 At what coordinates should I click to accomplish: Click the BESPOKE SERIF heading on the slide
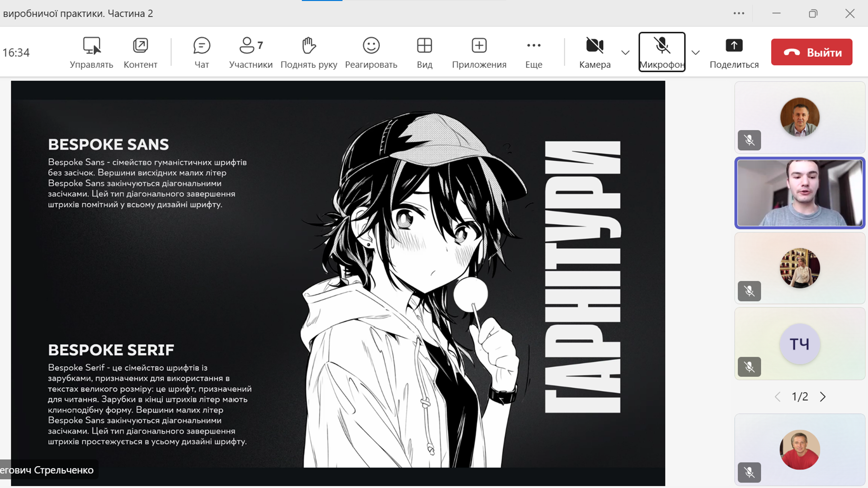(x=111, y=350)
